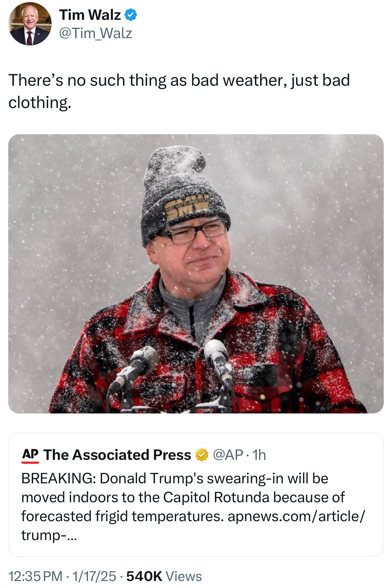Open Tim Walz's profile avatar

[x=30, y=24]
